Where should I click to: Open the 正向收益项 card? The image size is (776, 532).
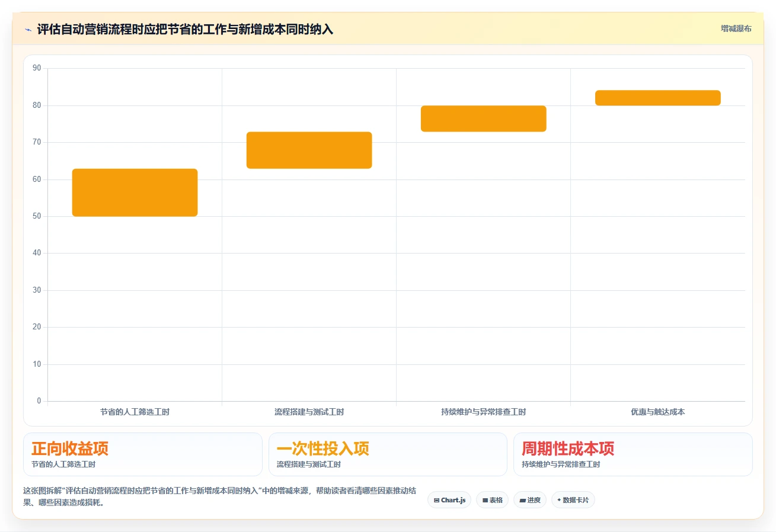pyautogui.click(x=143, y=454)
